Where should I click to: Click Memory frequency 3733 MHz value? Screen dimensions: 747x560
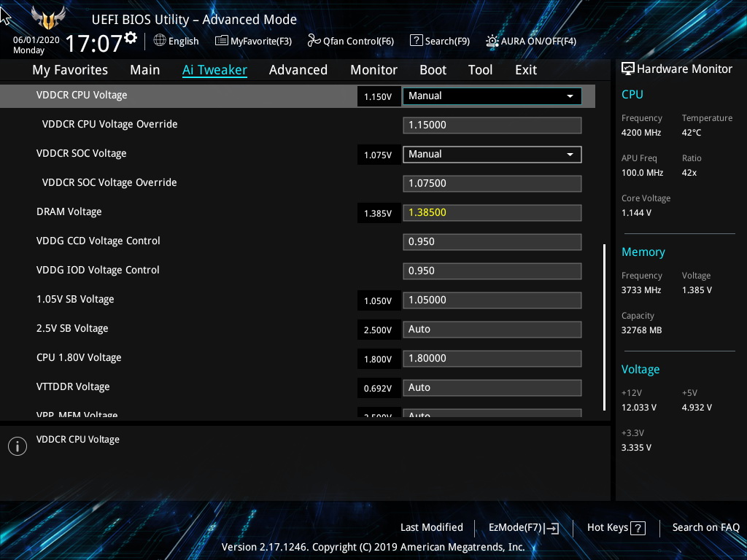[640, 290]
